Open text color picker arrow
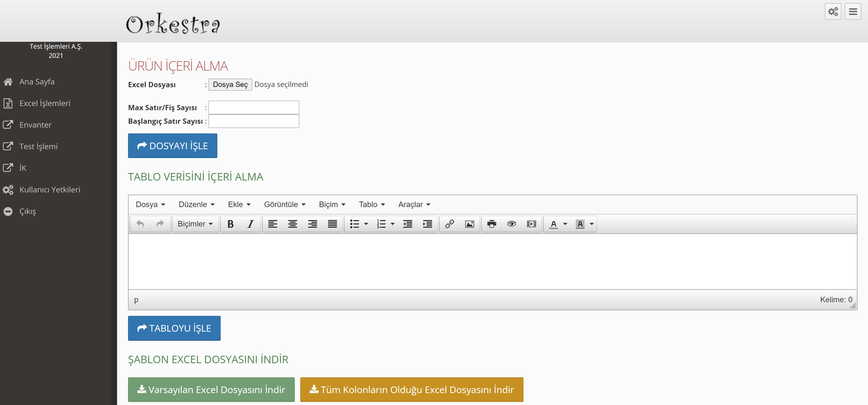 tap(565, 224)
